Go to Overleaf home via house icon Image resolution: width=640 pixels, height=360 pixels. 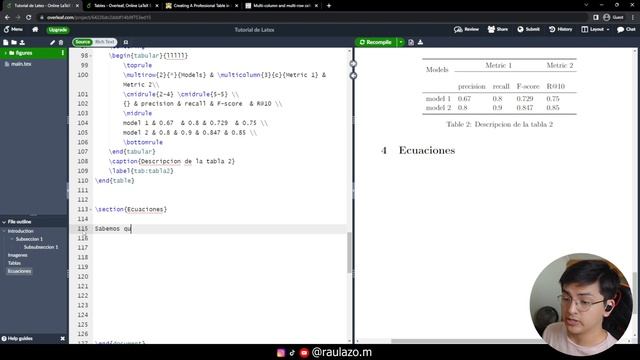click(x=35, y=29)
